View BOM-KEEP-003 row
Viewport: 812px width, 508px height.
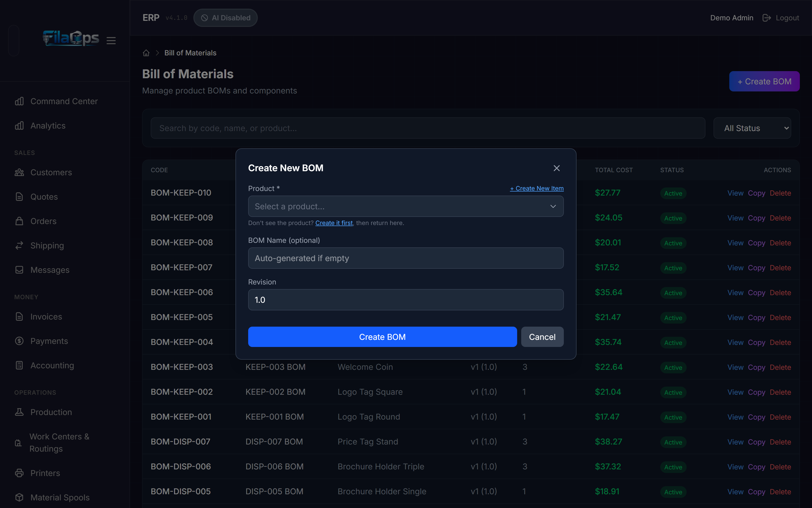735,367
